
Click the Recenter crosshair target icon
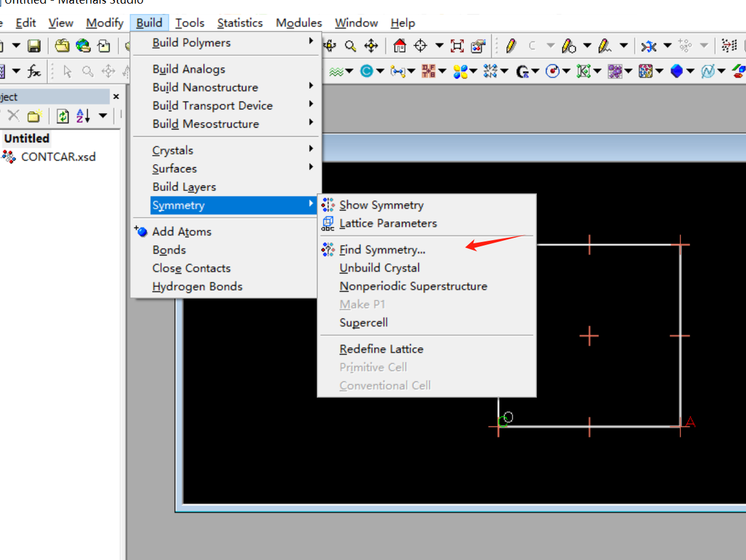point(421,46)
